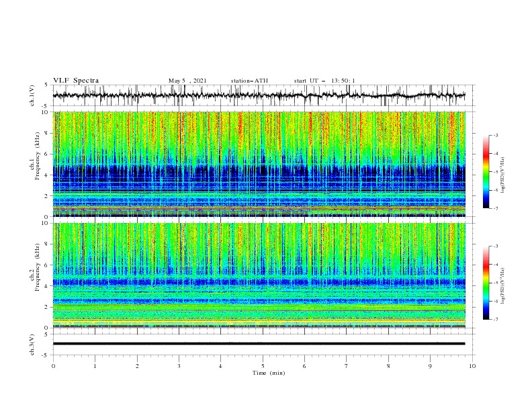Click time axis tick label '10'

[x=472, y=366]
